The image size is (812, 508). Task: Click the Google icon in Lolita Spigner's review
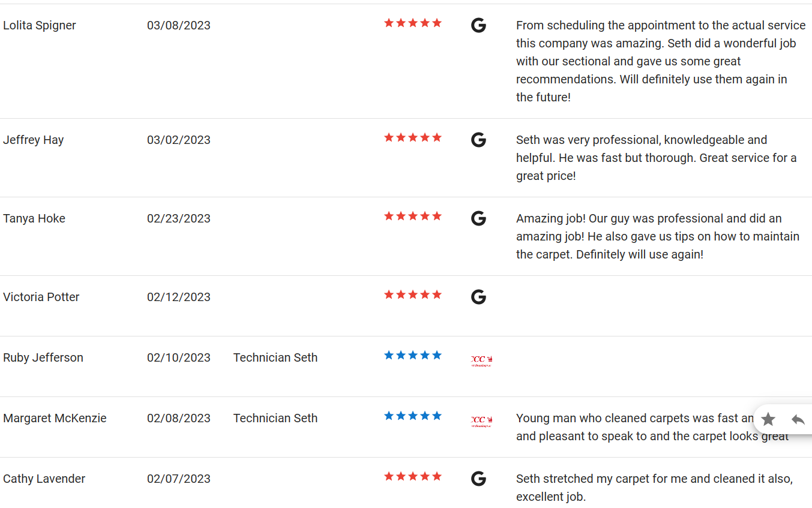(478, 25)
